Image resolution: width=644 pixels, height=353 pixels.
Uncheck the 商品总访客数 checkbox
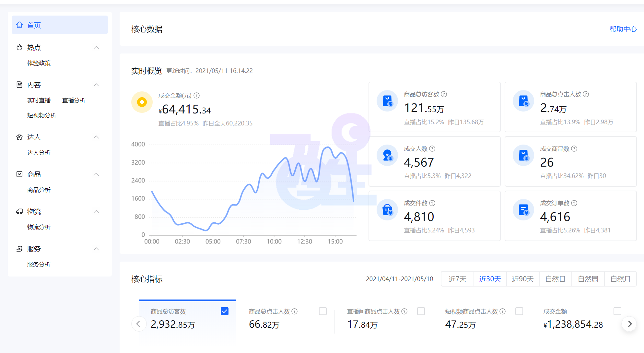pos(224,311)
